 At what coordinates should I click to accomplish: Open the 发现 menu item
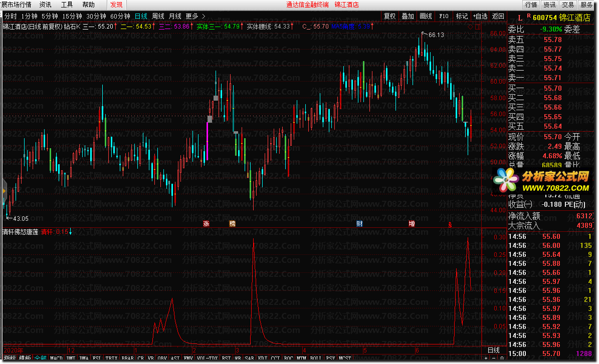pos(116,5)
